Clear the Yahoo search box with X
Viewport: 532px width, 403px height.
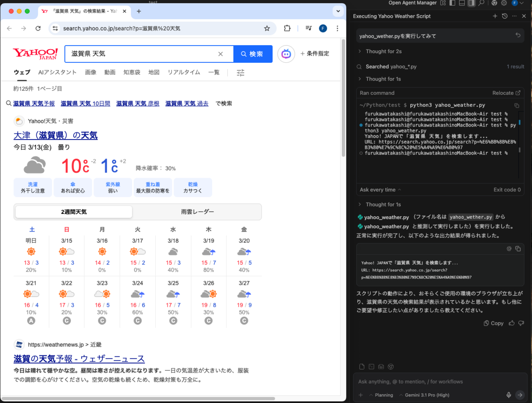point(220,54)
